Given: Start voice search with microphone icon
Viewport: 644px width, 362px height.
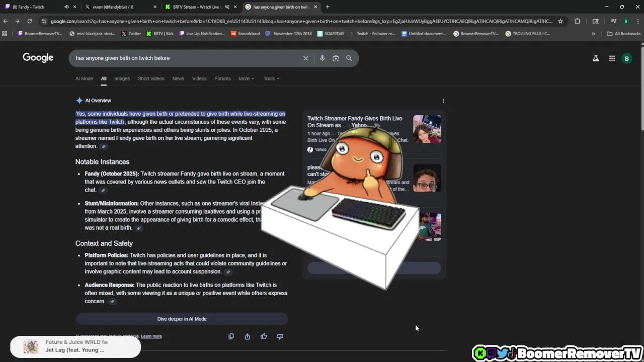Looking at the screenshot, I should click(x=322, y=58).
